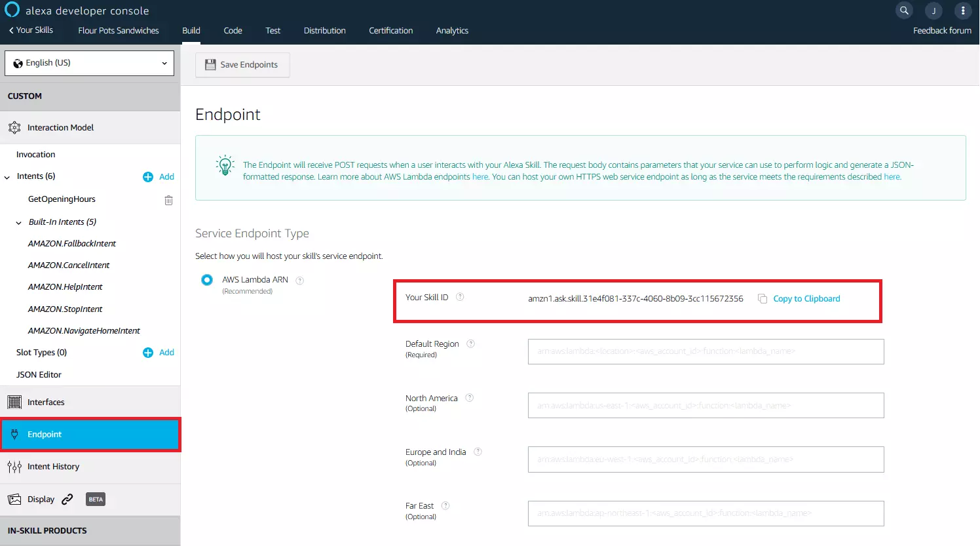Select AMAZON.CancelIntent
This screenshot has height=546, width=980.
69,265
